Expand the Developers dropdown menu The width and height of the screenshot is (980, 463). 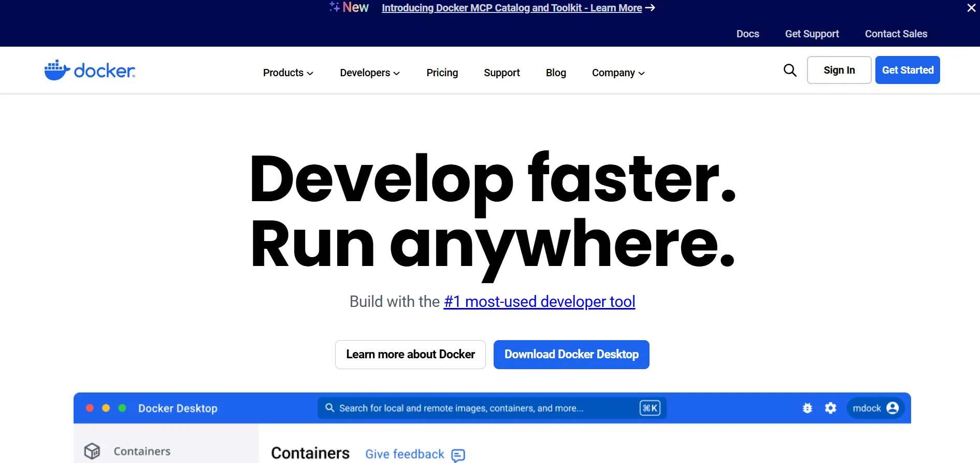click(x=370, y=73)
